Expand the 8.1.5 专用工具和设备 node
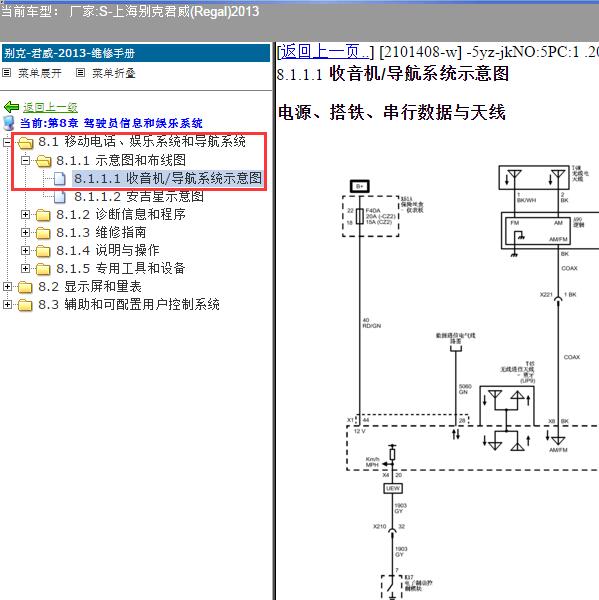Image resolution: width=599 pixels, height=600 pixels. tap(25, 268)
